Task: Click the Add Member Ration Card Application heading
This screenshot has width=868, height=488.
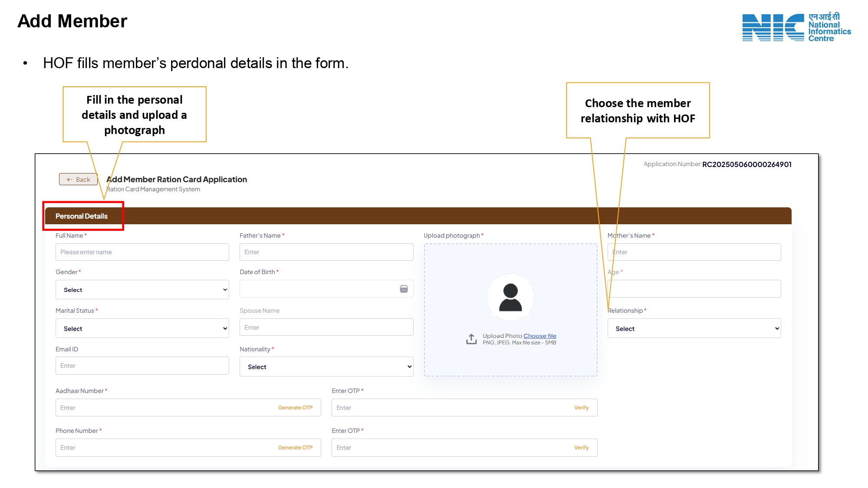Action: (177, 180)
